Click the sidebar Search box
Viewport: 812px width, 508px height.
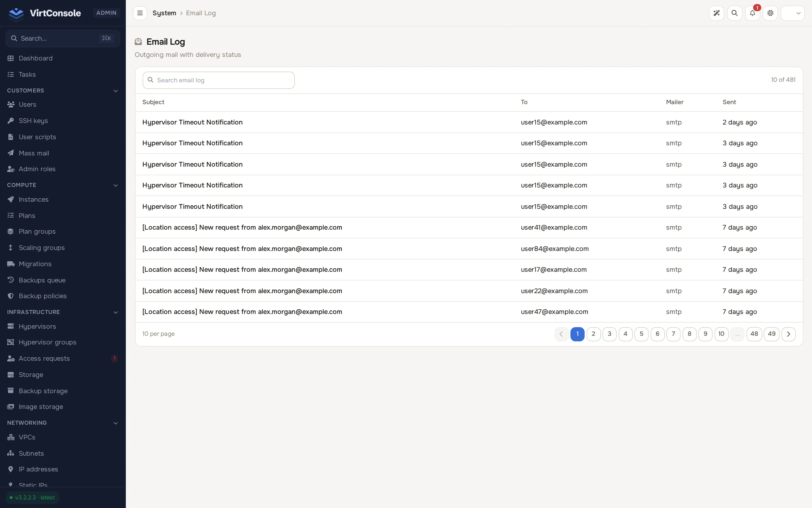[x=63, y=38]
